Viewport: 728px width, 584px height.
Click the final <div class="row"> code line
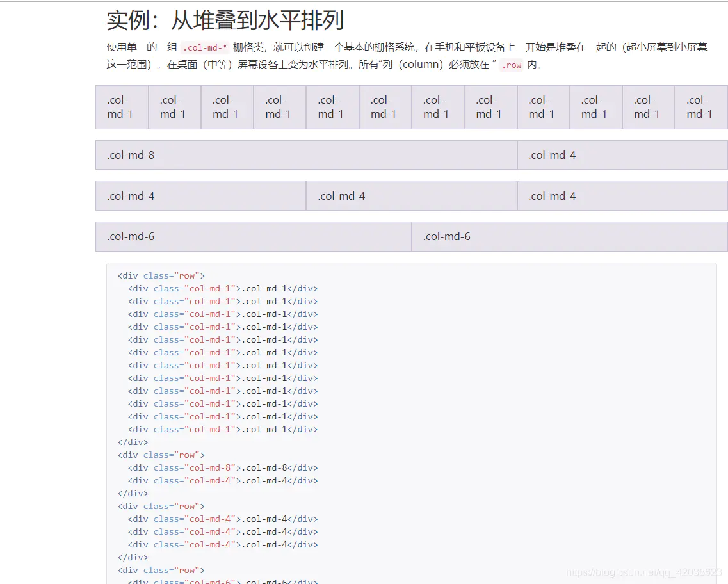click(161, 571)
